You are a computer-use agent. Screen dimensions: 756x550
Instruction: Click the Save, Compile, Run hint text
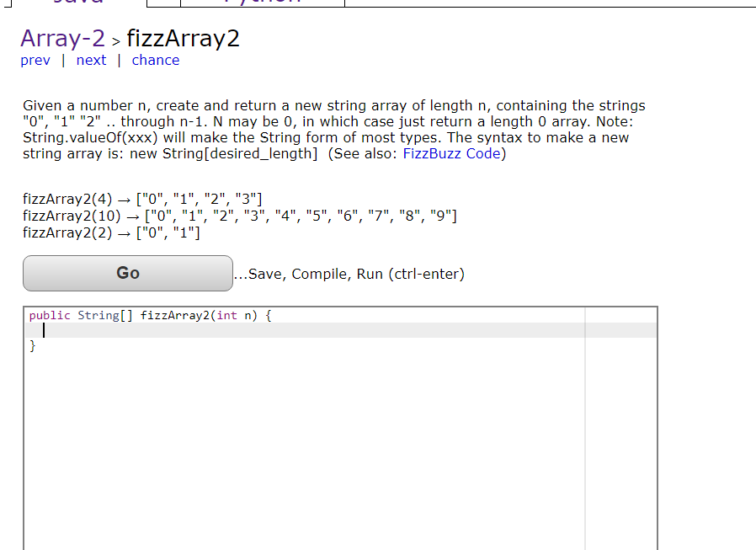click(349, 274)
